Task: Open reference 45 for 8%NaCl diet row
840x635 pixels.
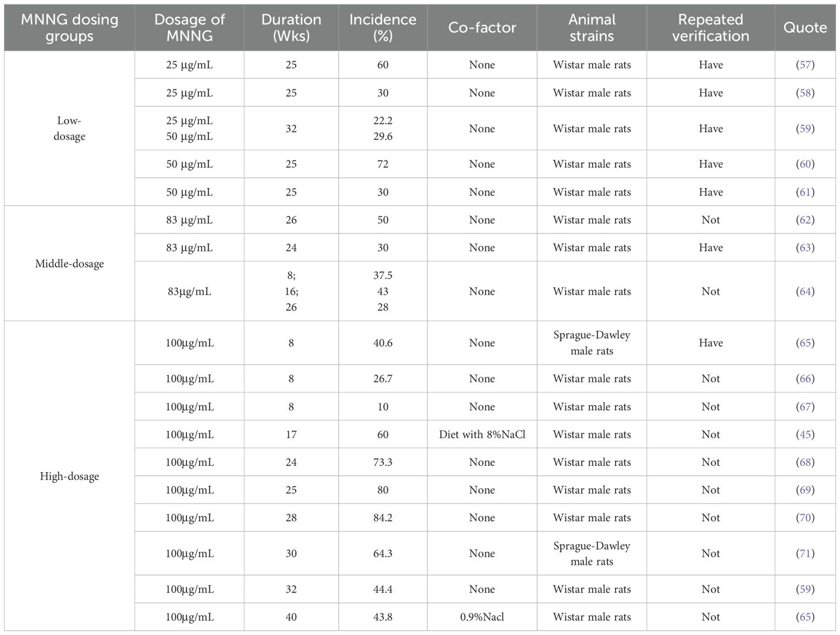Action: point(805,435)
